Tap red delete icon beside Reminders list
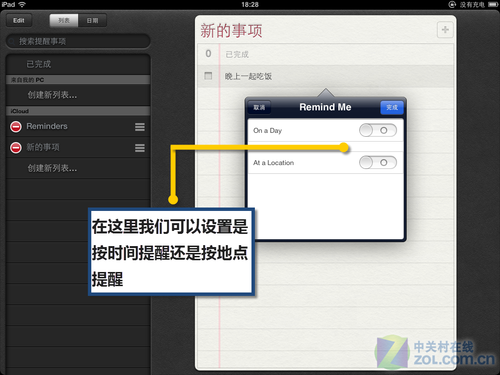Image resolution: width=500 pixels, height=375 pixels. click(16, 127)
